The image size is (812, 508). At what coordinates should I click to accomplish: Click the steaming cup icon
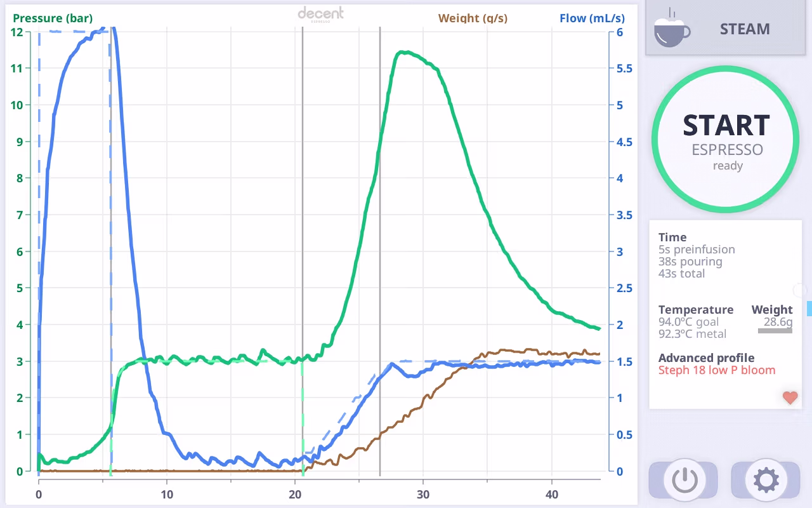[672, 28]
